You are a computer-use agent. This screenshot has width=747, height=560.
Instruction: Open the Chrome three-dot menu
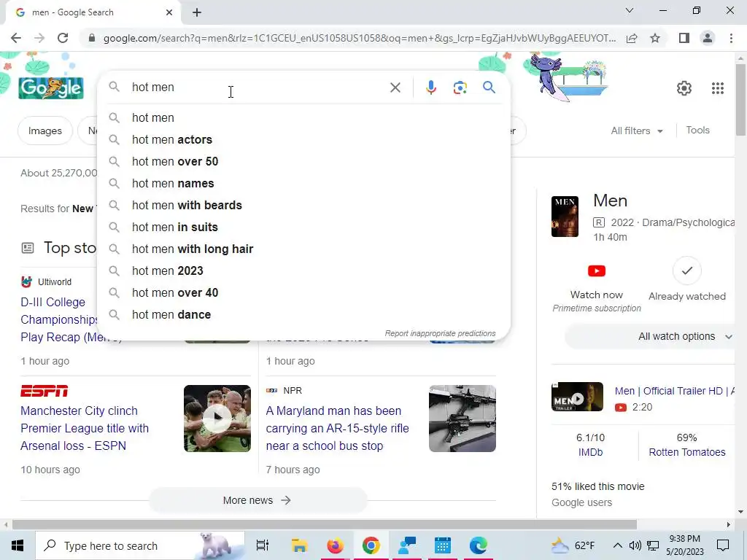pos(731,38)
